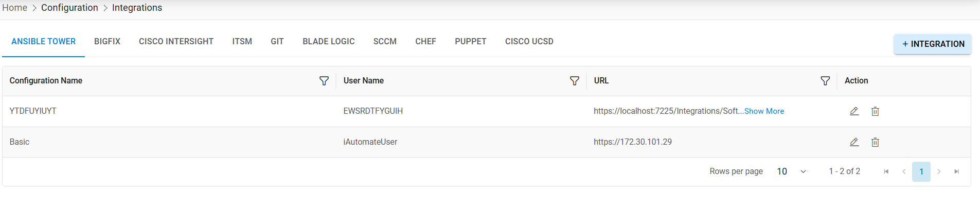Open Configuration in the breadcrumb
Screen dimensions: 980x207
69,8
